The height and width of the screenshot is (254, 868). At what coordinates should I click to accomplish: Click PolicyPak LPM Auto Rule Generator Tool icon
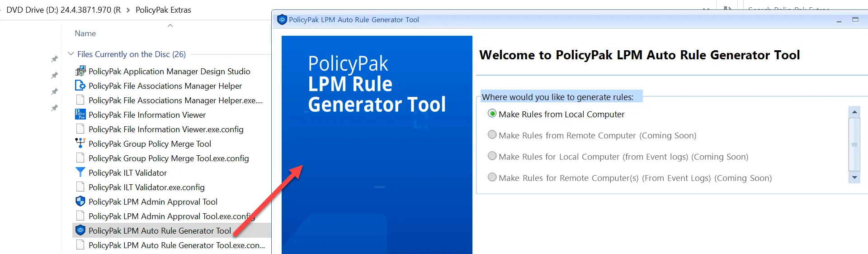(x=80, y=230)
